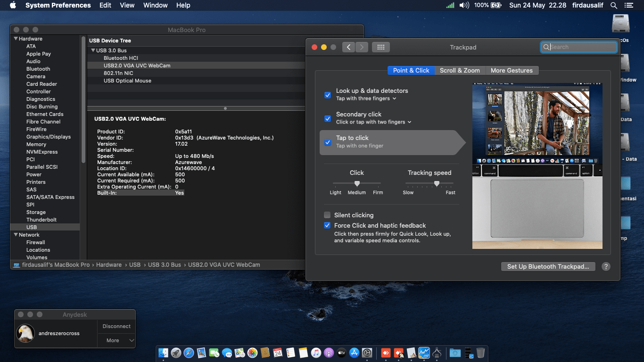Uncheck Force Click and haptic feedback

click(328, 225)
